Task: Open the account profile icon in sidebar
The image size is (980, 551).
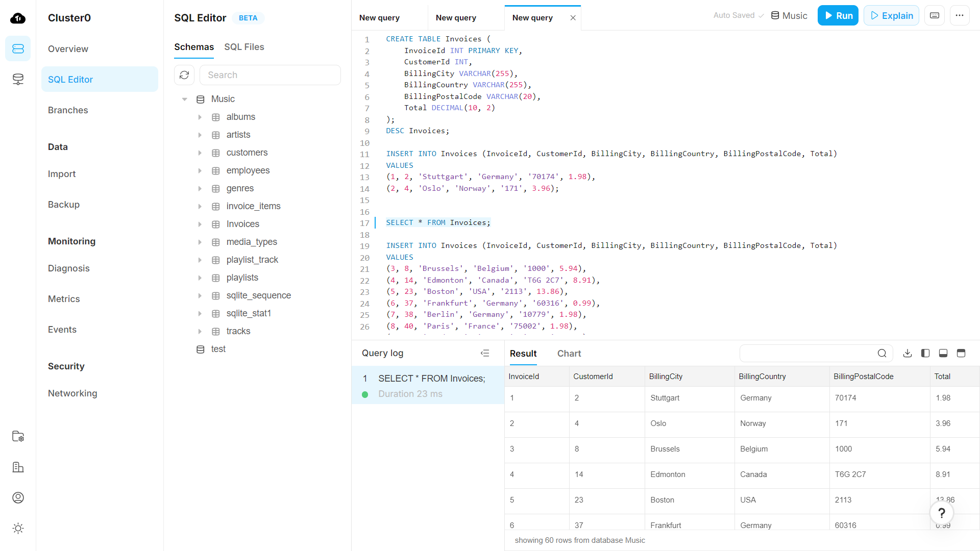Action: tap(18, 498)
